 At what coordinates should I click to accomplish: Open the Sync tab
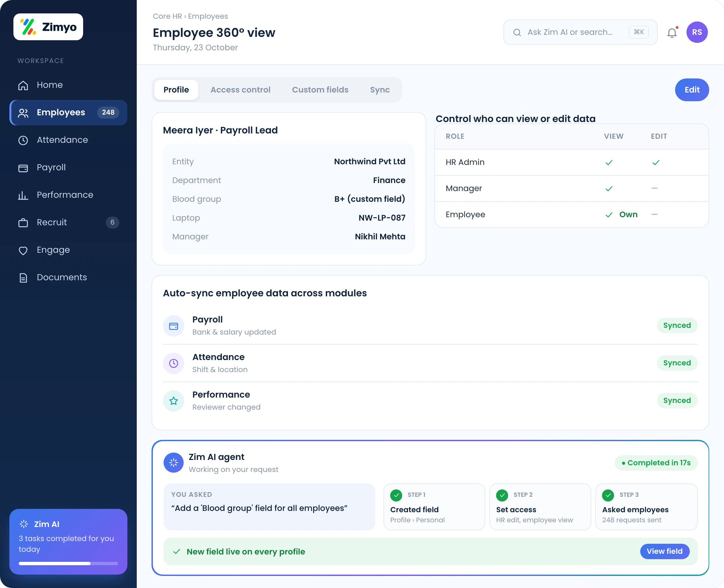pyautogui.click(x=380, y=90)
